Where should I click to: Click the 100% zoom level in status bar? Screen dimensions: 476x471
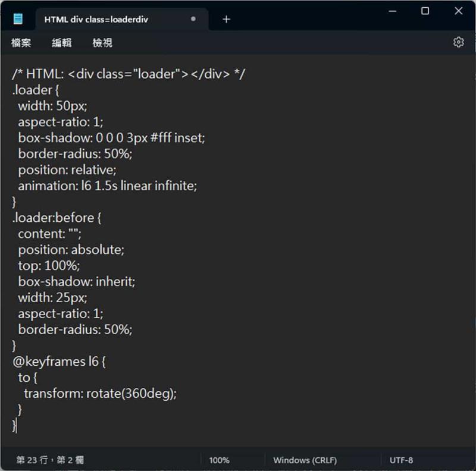coord(219,460)
